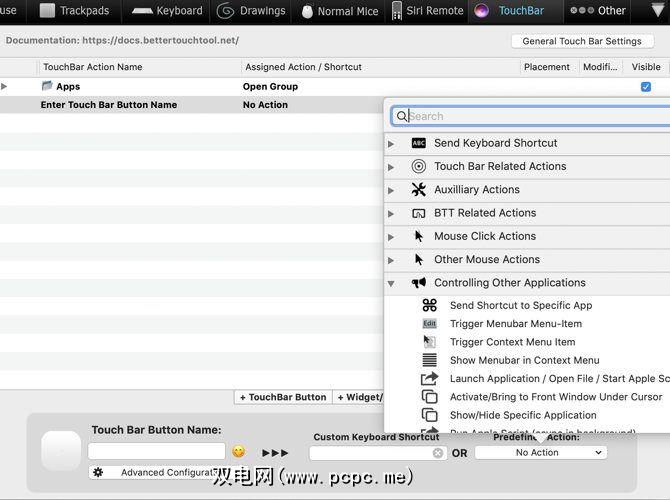Open the Predefined Action dropdown

tap(540, 453)
